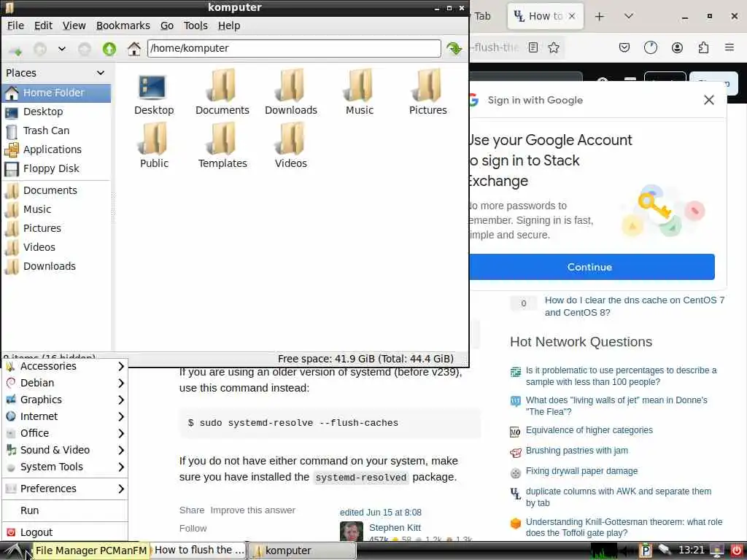This screenshot has width=747, height=560.
Task: Open Applications in the sidebar
Action: 56,150
